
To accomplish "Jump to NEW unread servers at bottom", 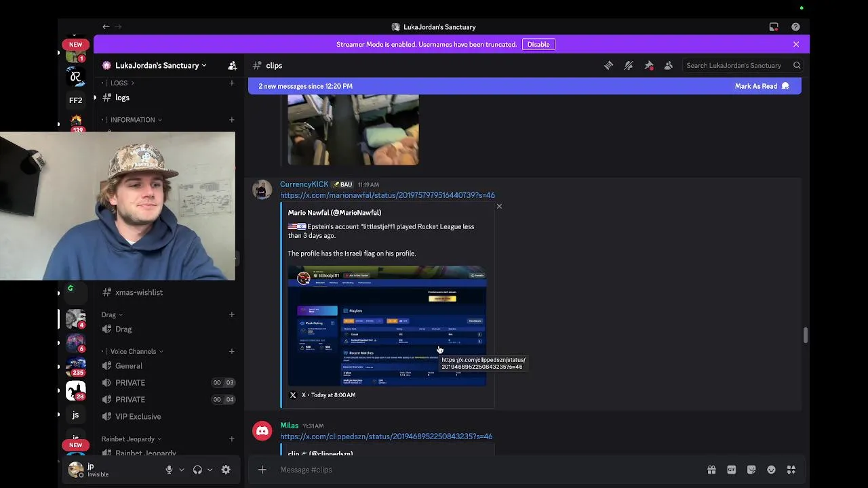I will point(75,445).
